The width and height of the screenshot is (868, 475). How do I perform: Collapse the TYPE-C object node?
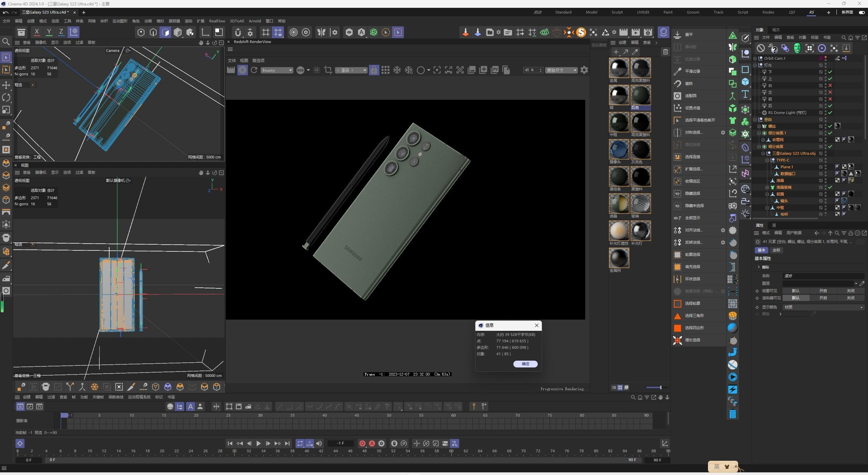(767, 160)
